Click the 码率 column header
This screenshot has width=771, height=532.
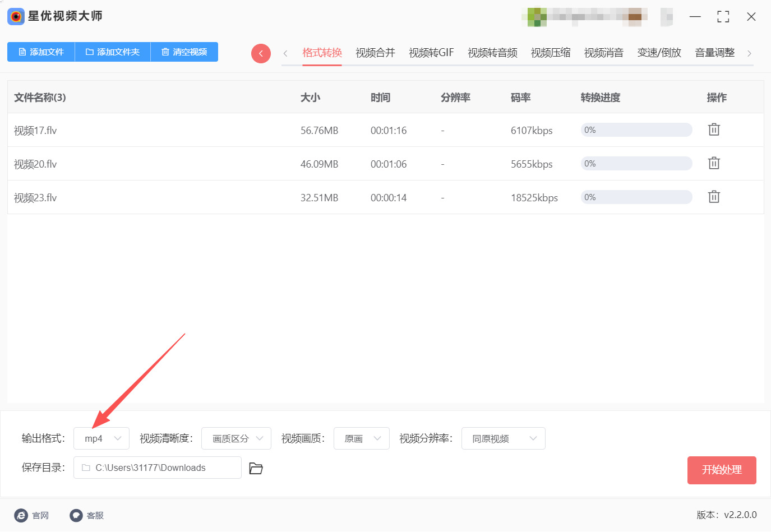(x=520, y=98)
